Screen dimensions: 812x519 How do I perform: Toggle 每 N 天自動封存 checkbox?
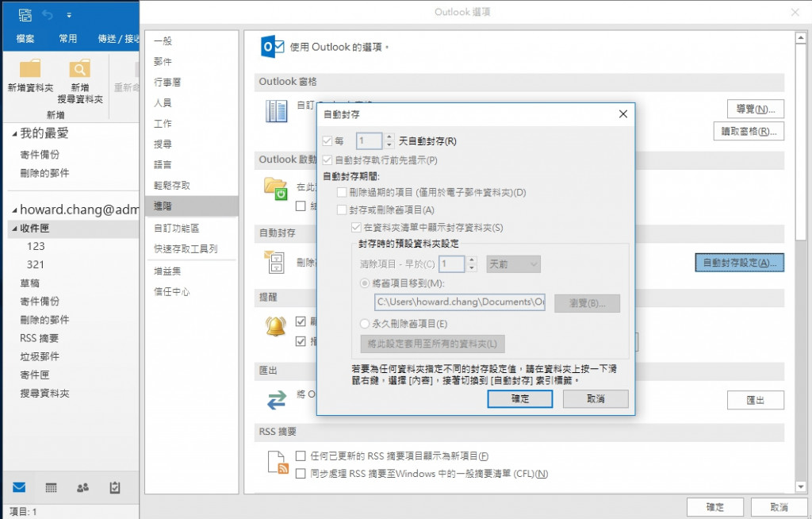(327, 141)
